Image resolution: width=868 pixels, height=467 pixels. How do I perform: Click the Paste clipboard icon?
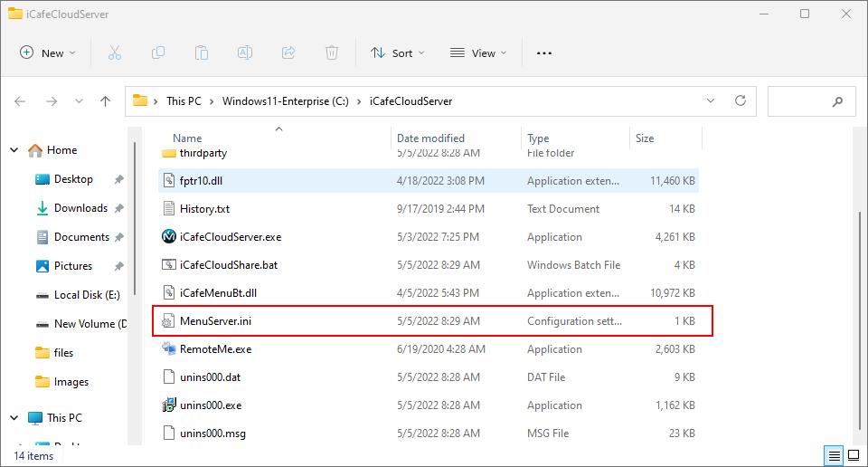click(x=202, y=53)
